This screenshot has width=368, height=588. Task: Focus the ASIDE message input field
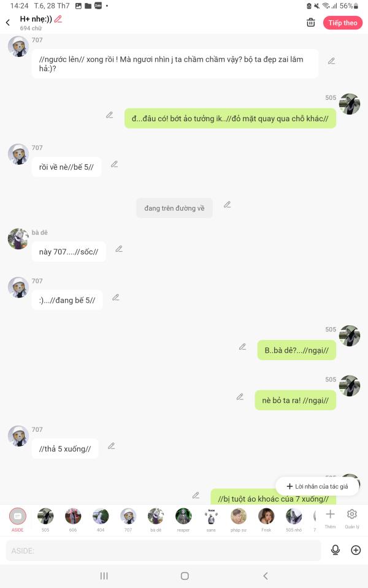click(x=163, y=551)
